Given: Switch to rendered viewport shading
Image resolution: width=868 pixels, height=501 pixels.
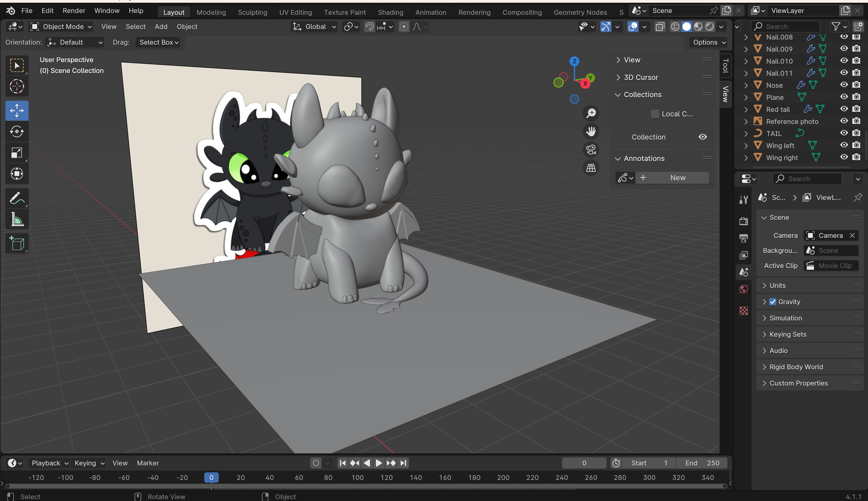Looking at the screenshot, I should [710, 27].
